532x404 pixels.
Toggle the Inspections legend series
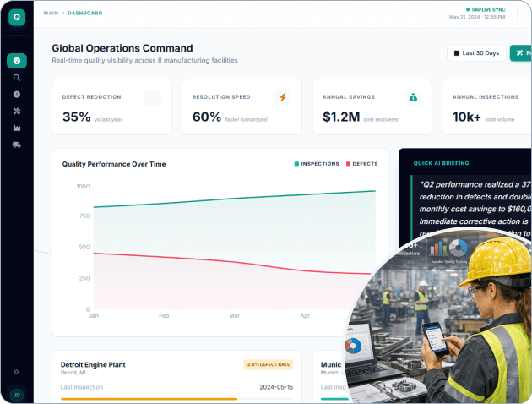pyautogui.click(x=317, y=164)
